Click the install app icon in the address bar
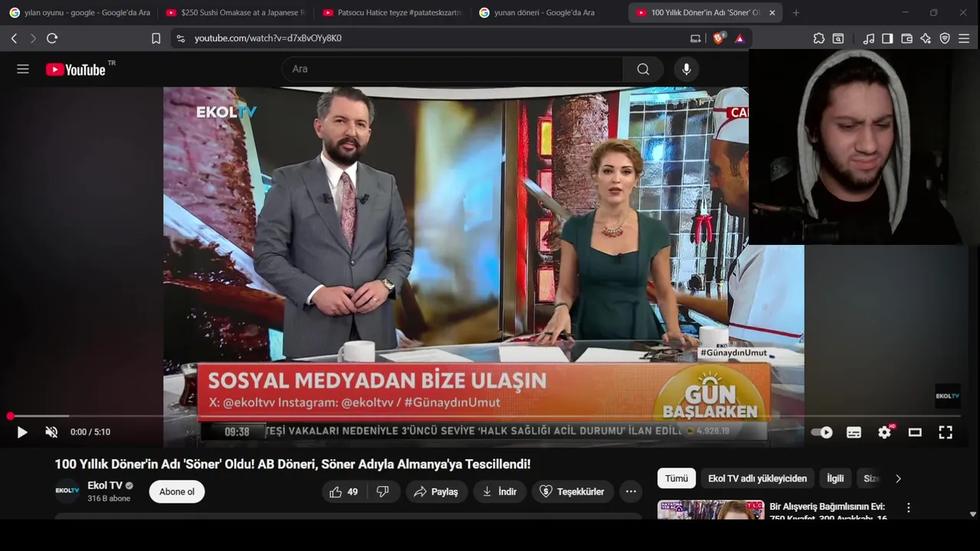Viewport: 980px width, 551px height. [x=695, y=38]
